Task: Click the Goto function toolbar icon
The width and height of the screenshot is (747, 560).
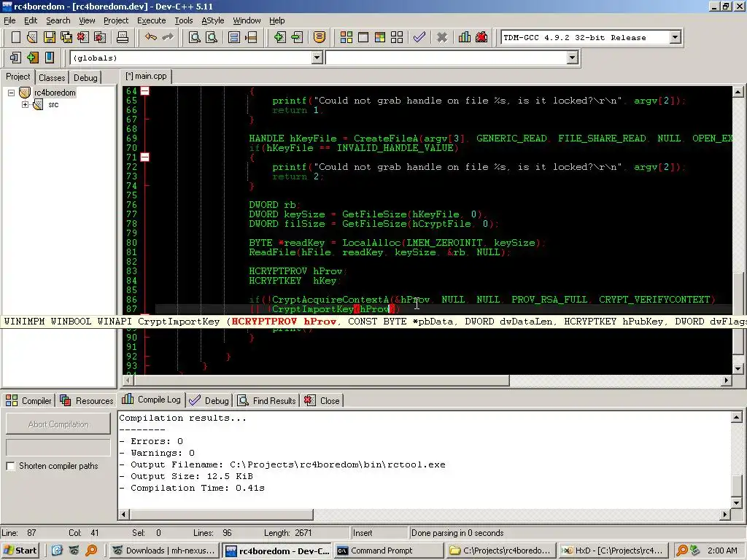Action: coord(234,37)
